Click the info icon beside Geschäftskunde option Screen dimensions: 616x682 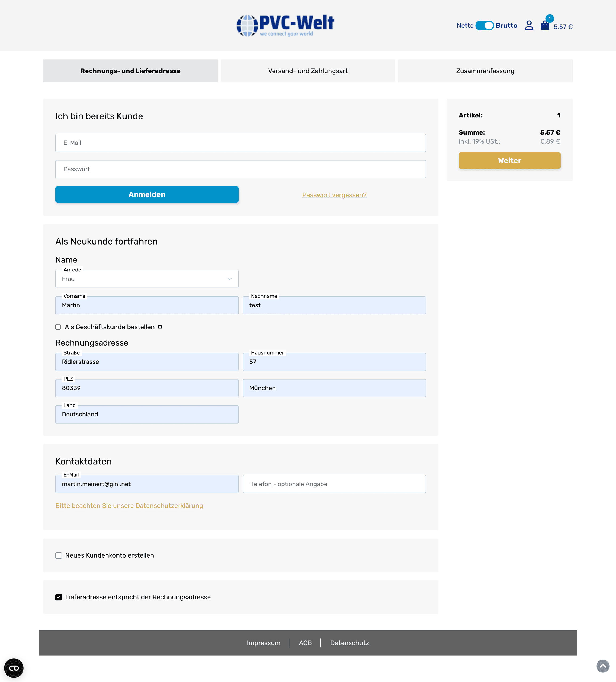160,327
